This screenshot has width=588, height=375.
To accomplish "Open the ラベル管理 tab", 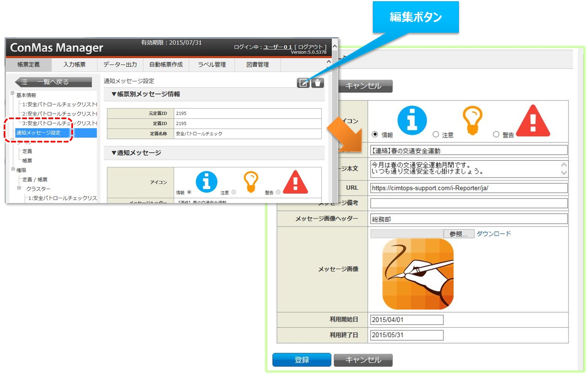I will (x=212, y=65).
